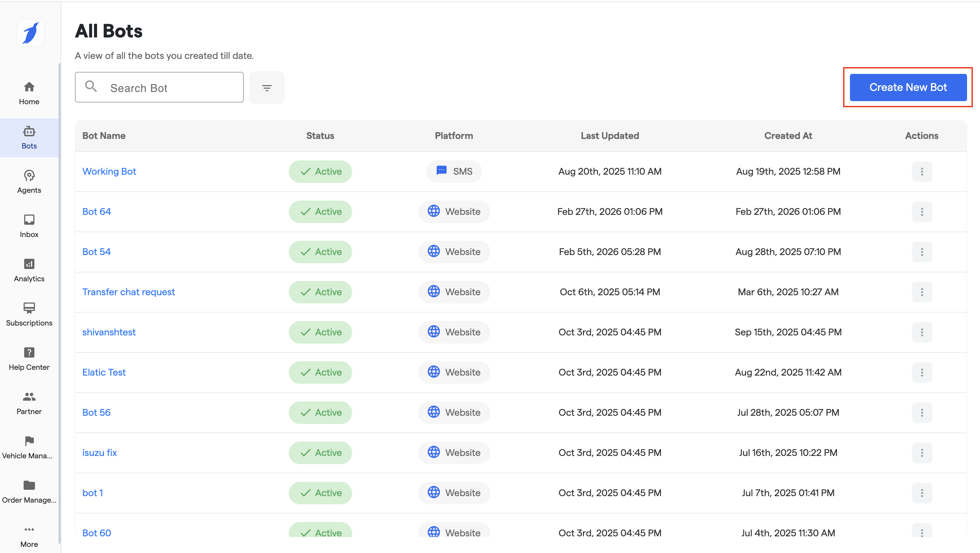Go to Agents in sidebar

click(29, 181)
